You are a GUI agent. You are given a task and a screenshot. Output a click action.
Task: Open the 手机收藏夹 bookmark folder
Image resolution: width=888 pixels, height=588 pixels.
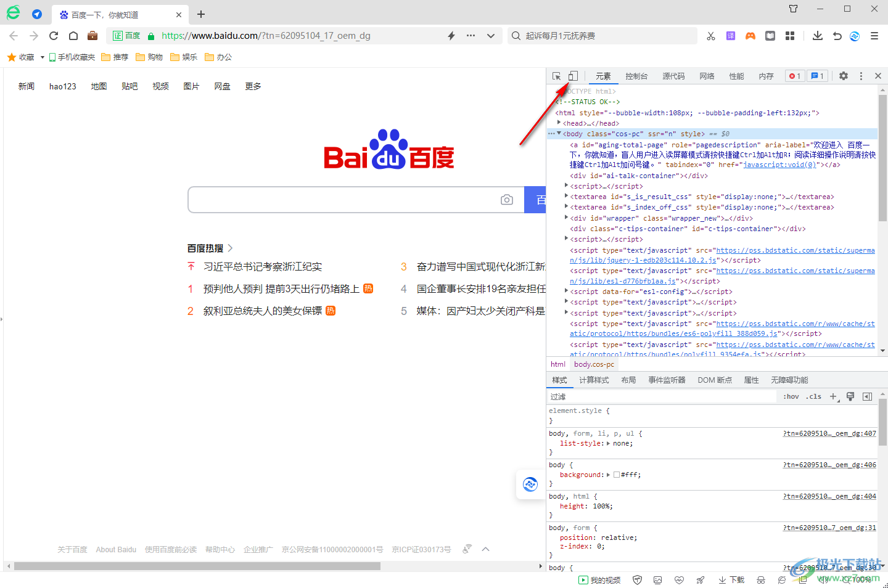tap(72, 57)
